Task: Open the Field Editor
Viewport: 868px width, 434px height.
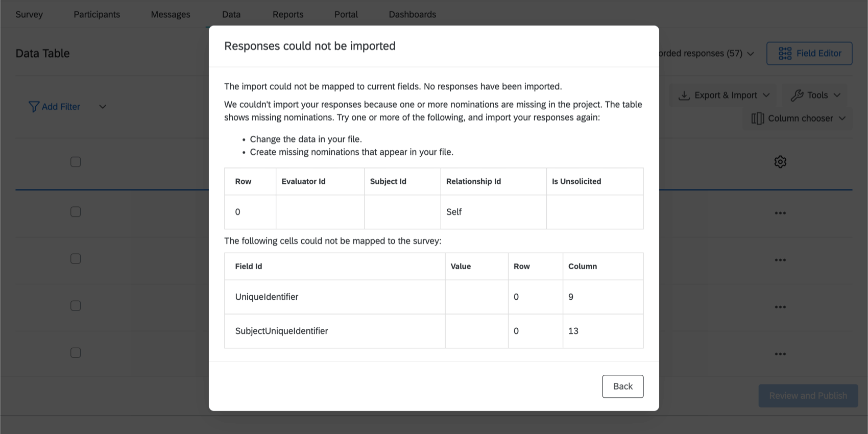Action: 809,53
